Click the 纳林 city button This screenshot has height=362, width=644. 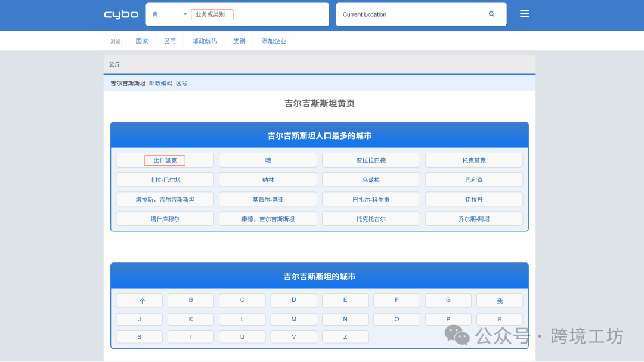(x=268, y=180)
